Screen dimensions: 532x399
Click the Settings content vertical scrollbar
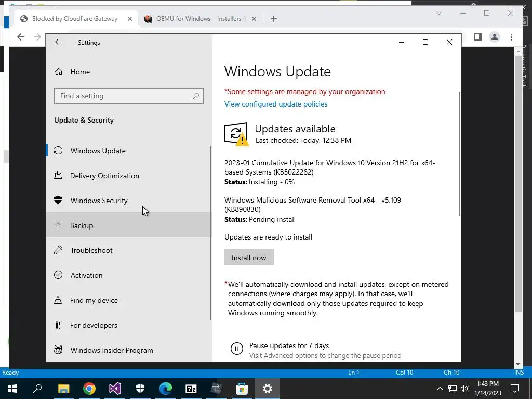coord(460,153)
